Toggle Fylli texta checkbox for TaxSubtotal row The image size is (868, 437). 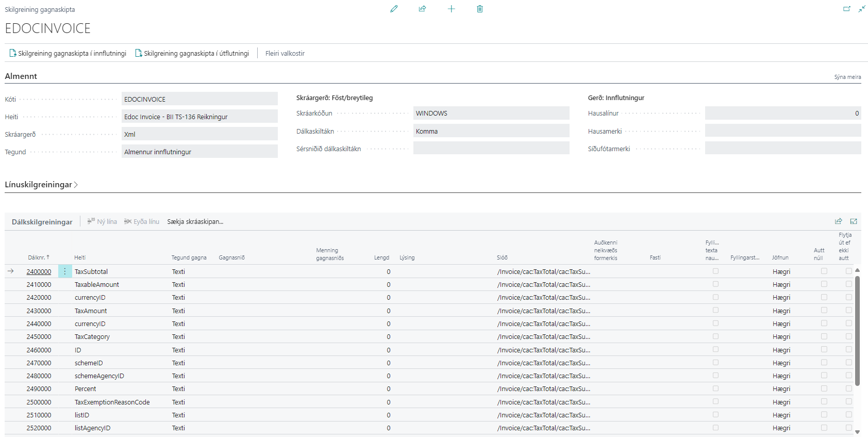(715, 271)
